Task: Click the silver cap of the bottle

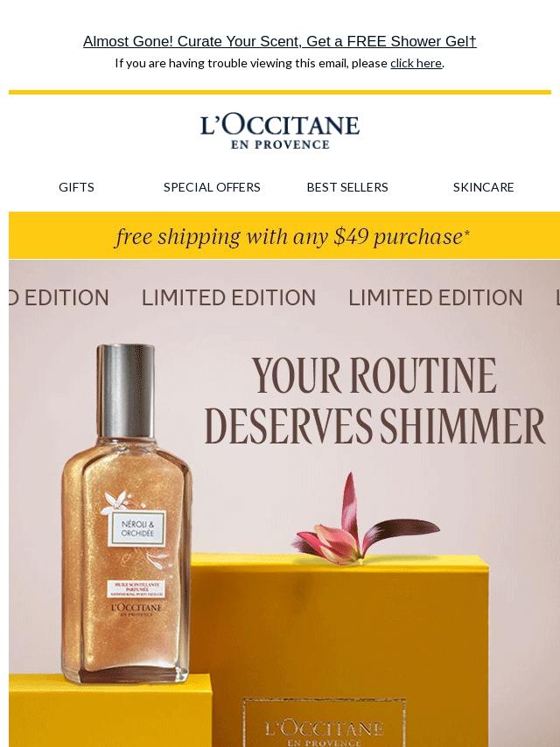Action: pos(126,390)
